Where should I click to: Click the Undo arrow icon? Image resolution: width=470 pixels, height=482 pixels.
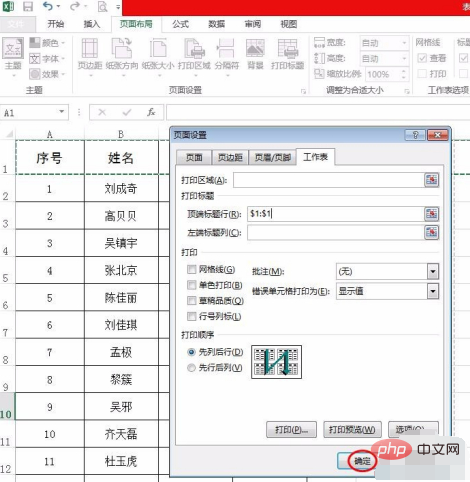[x=48, y=6]
